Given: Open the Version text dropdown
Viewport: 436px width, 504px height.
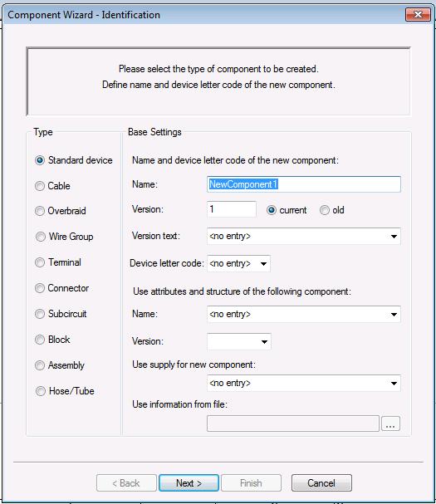Looking at the screenshot, I should (x=304, y=237).
